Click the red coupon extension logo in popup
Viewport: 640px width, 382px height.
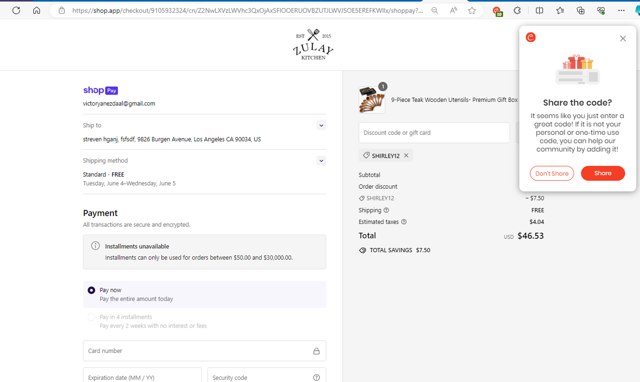point(531,38)
